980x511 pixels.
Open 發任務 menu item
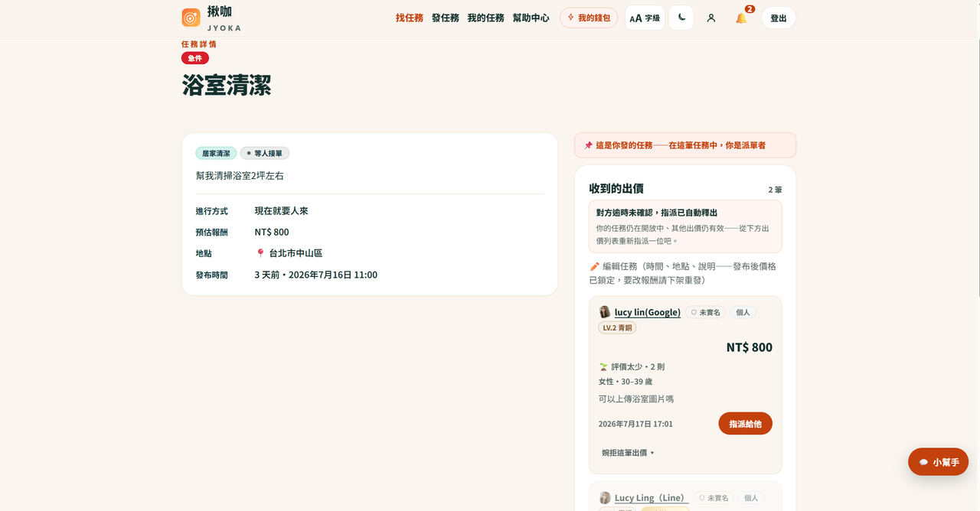pyautogui.click(x=446, y=18)
